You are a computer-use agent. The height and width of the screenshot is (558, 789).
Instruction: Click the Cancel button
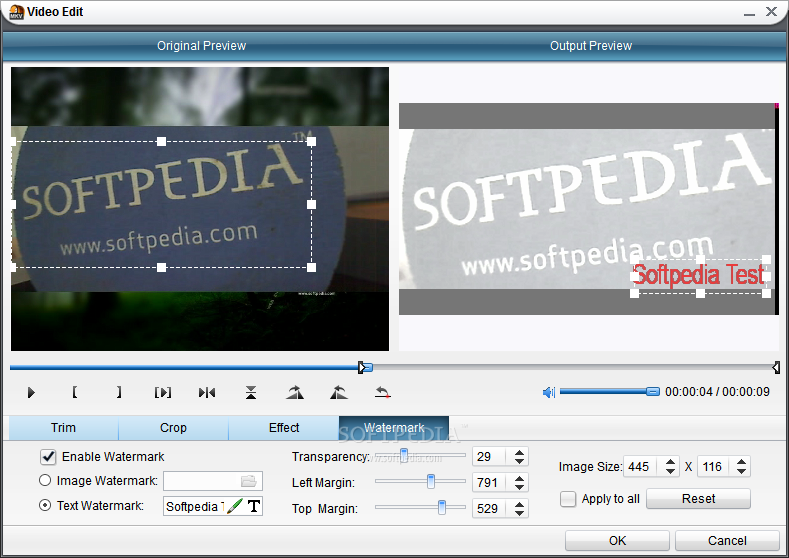point(727,540)
